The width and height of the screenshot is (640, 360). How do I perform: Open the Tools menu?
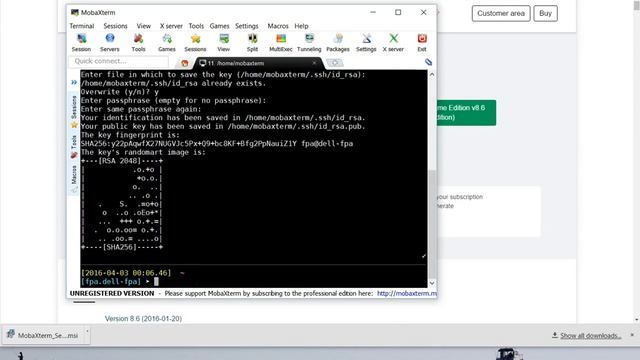pyautogui.click(x=196, y=26)
